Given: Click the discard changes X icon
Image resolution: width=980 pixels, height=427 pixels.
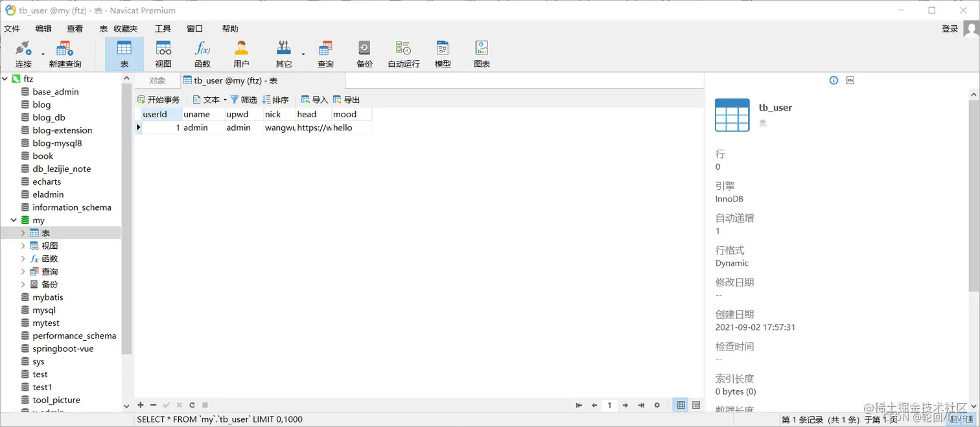Looking at the screenshot, I should click(x=179, y=405).
